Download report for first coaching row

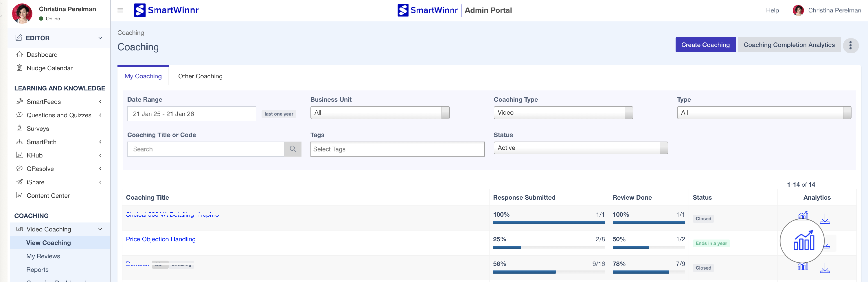[x=825, y=219]
